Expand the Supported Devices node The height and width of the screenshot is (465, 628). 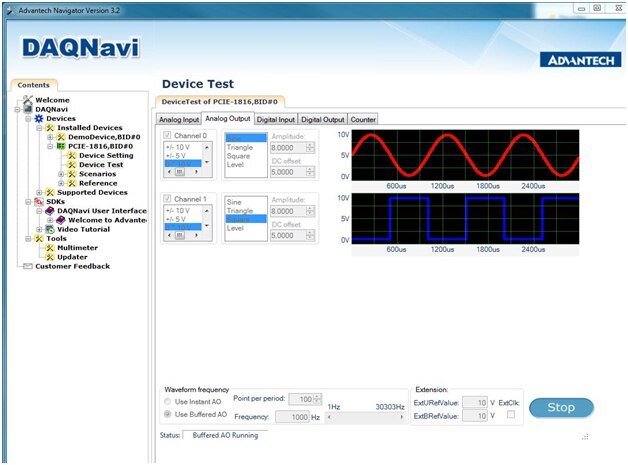point(39,192)
